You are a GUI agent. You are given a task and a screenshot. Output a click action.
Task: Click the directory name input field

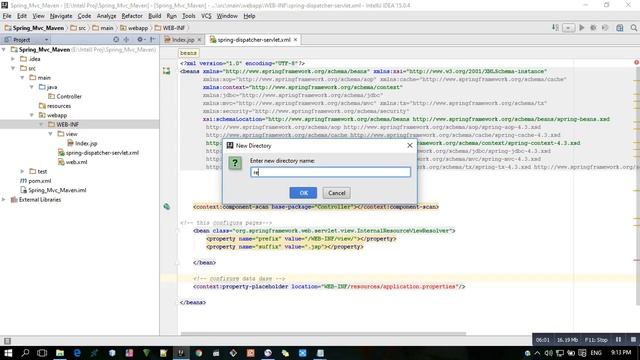coord(330,172)
